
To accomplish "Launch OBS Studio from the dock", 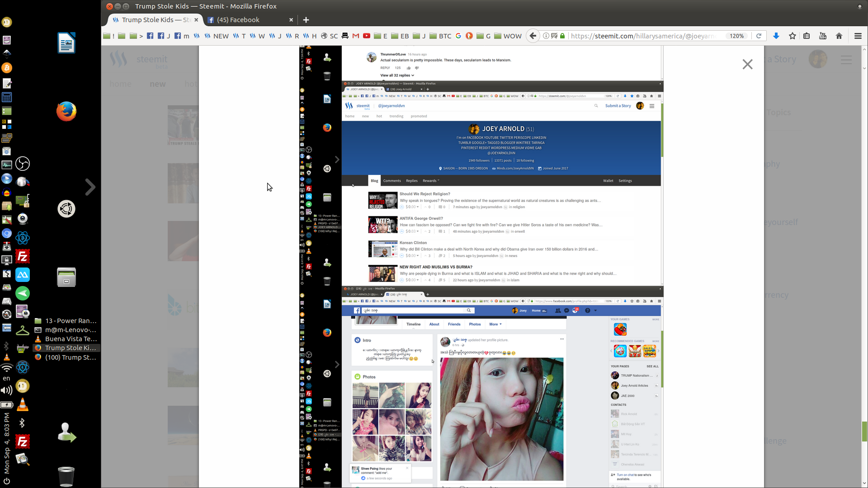I will tap(23, 164).
